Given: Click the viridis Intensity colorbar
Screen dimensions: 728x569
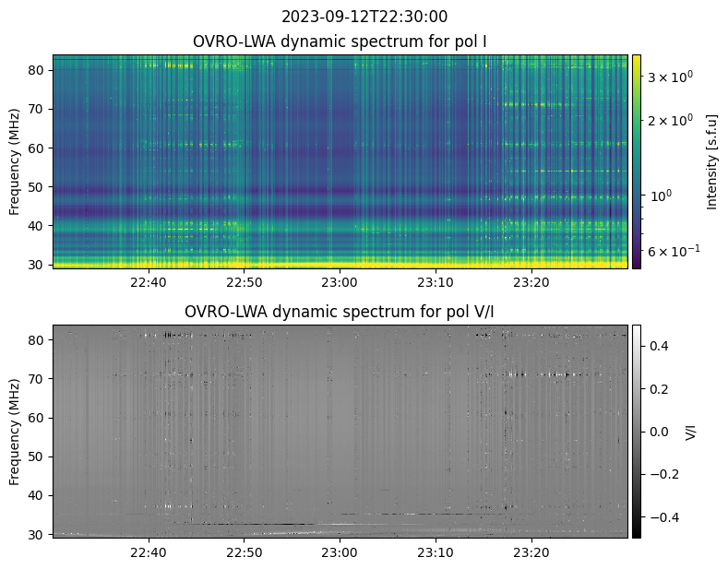Looking at the screenshot, I should (x=636, y=161).
